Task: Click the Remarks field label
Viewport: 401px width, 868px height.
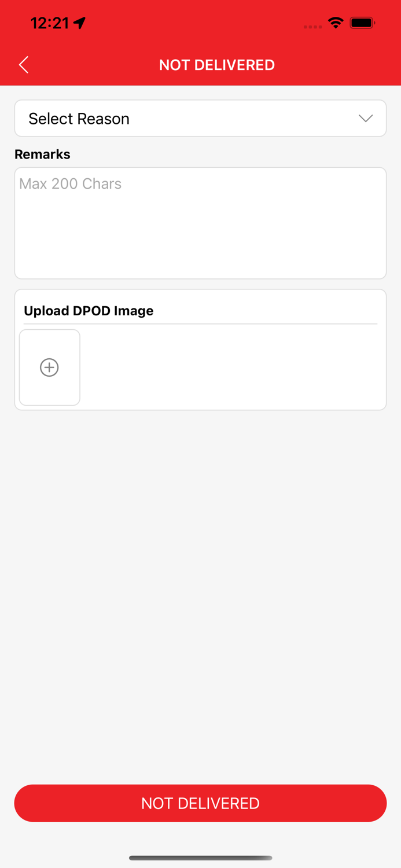Action: coord(42,155)
